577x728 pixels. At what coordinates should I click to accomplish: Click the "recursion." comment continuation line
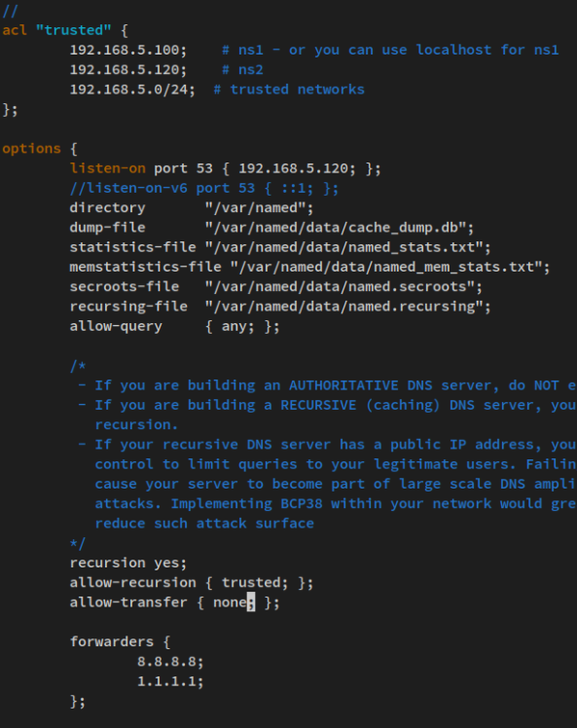coord(136,424)
